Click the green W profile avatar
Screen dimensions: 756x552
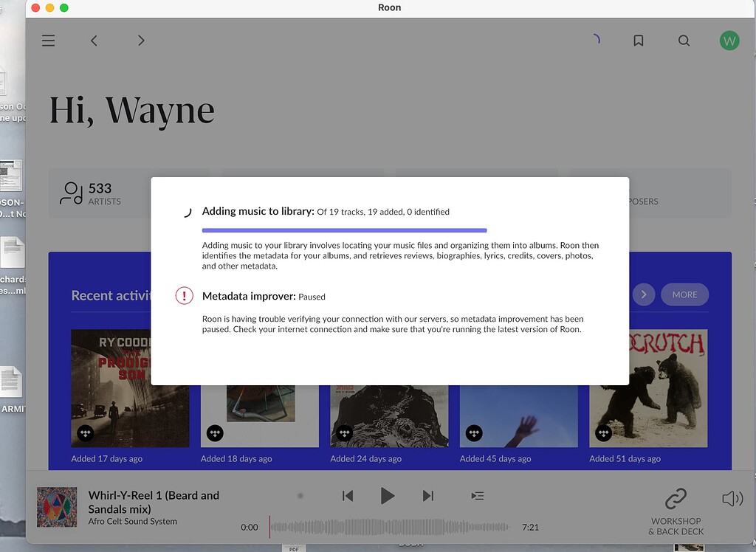(729, 41)
